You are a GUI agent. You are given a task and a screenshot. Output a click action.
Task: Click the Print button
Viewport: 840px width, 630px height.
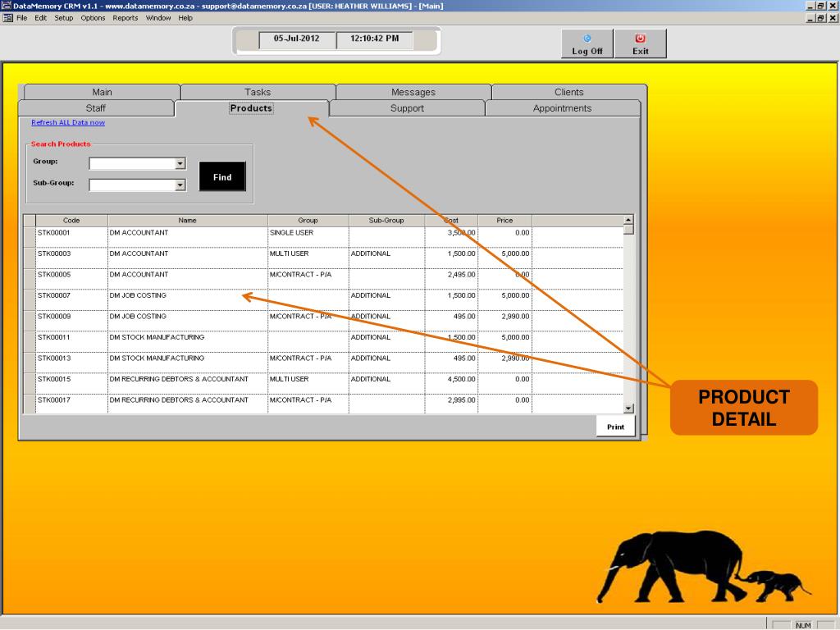pos(615,427)
